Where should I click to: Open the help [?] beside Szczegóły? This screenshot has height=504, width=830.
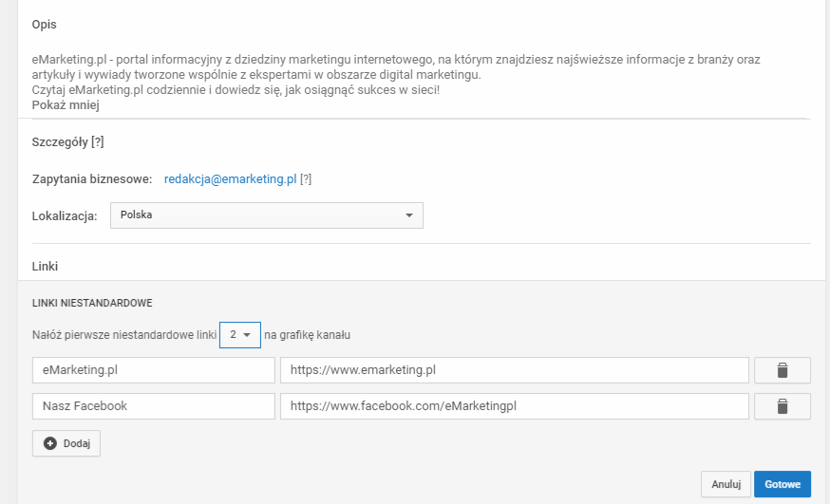point(96,143)
